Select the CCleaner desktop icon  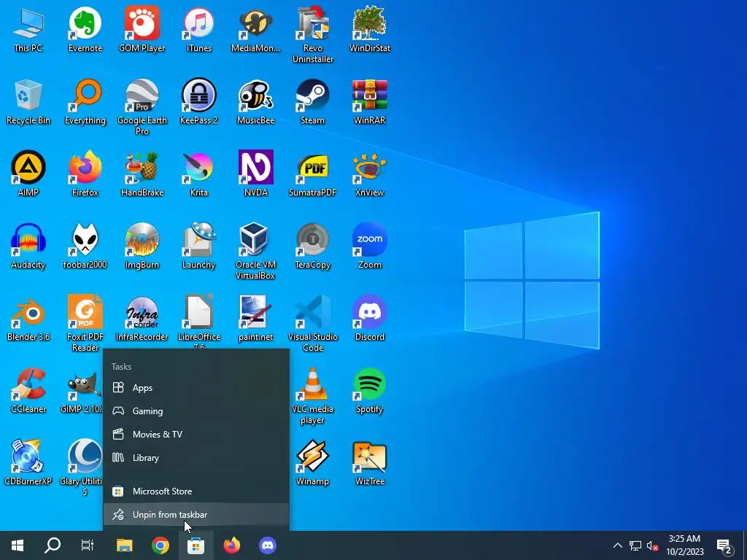(28, 391)
